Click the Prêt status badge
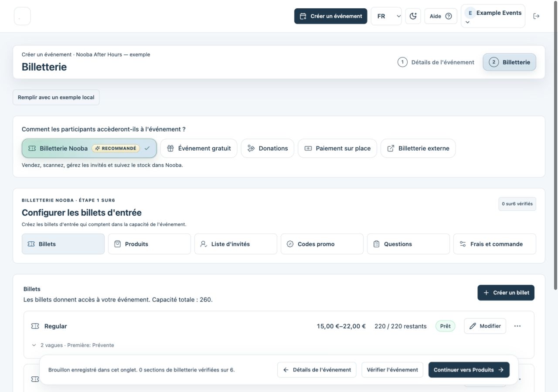This screenshot has height=392, width=558. click(445, 326)
